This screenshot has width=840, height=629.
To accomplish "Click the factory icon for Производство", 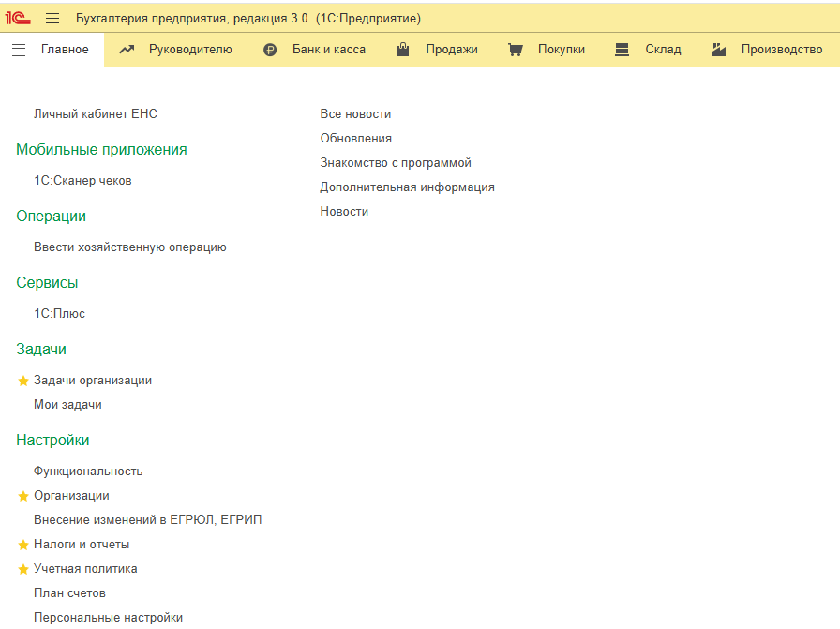I will pyautogui.click(x=719, y=50).
